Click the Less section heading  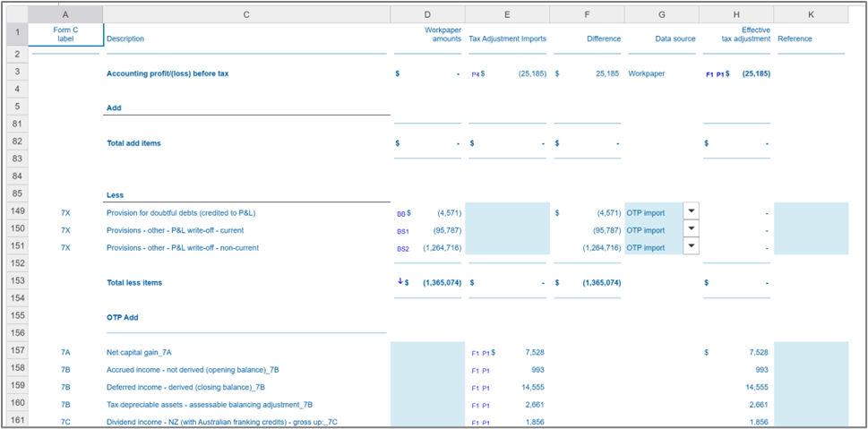click(x=116, y=195)
